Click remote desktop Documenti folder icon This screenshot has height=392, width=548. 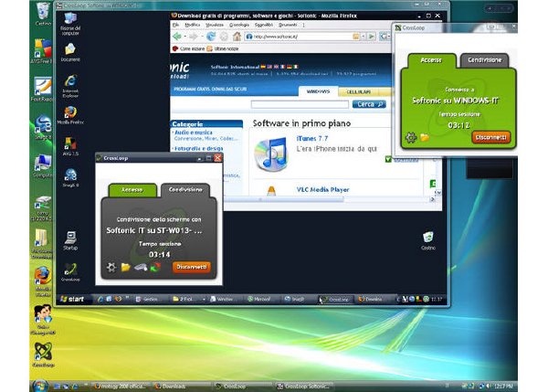coord(70,52)
